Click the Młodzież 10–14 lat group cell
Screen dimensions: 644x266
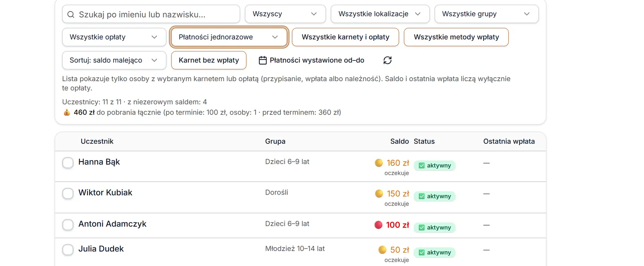(x=295, y=248)
